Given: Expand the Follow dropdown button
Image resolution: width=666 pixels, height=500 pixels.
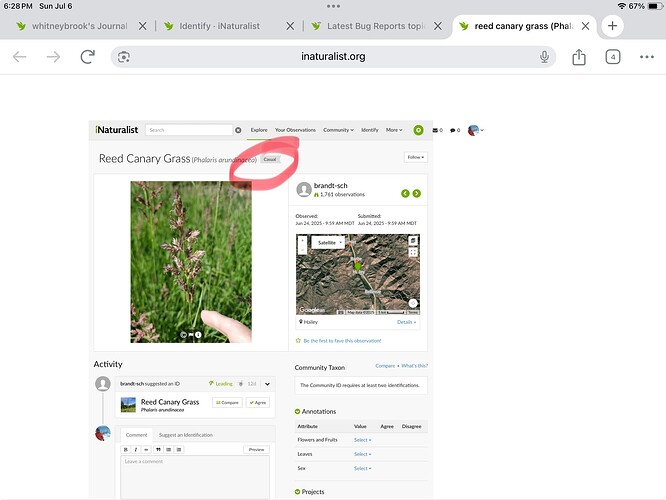Looking at the screenshot, I should (415, 157).
